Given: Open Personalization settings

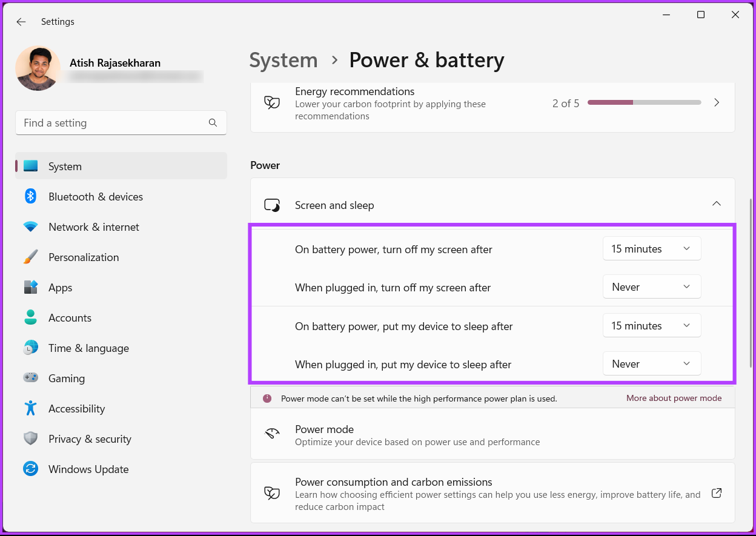Looking at the screenshot, I should pos(121,257).
